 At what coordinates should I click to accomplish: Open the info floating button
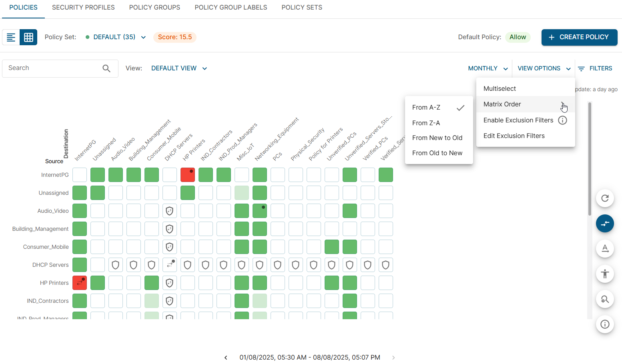pyautogui.click(x=604, y=324)
